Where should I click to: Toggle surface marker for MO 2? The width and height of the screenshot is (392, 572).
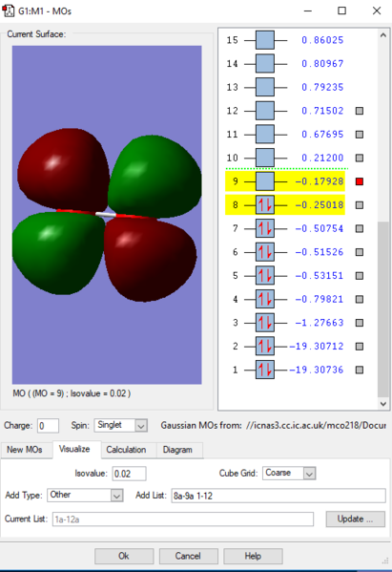[360, 347]
